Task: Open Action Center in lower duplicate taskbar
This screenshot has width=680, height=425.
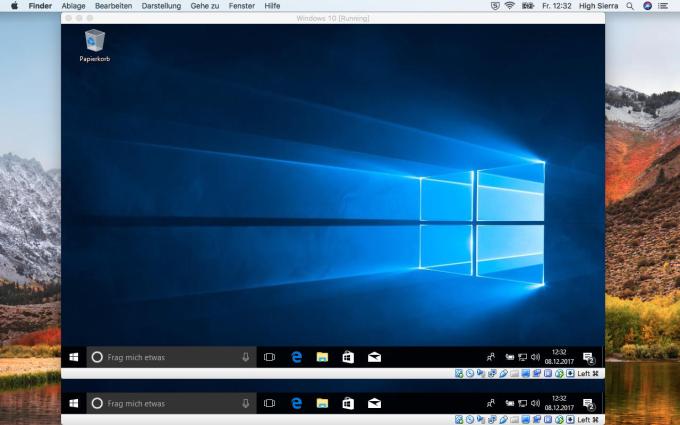Action: pos(588,404)
